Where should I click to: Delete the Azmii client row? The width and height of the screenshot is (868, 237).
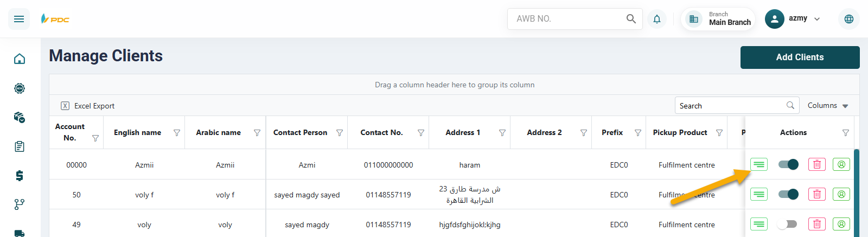click(x=816, y=164)
